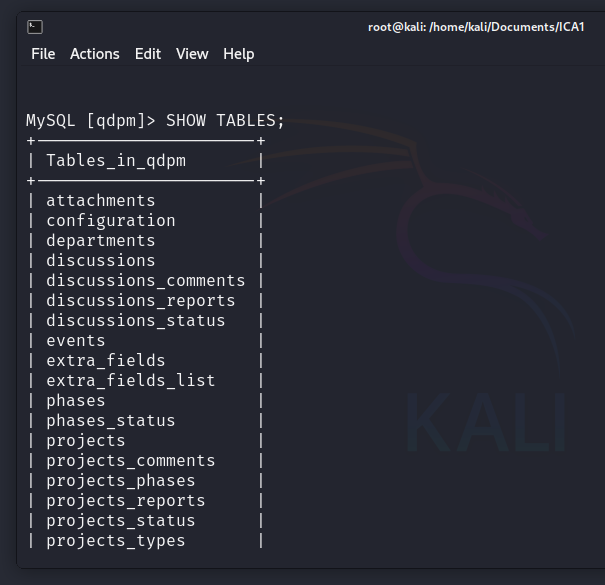Click the configuration table entry
The width and height of the screenshot is (605, 585).
(x=111, y=221)
